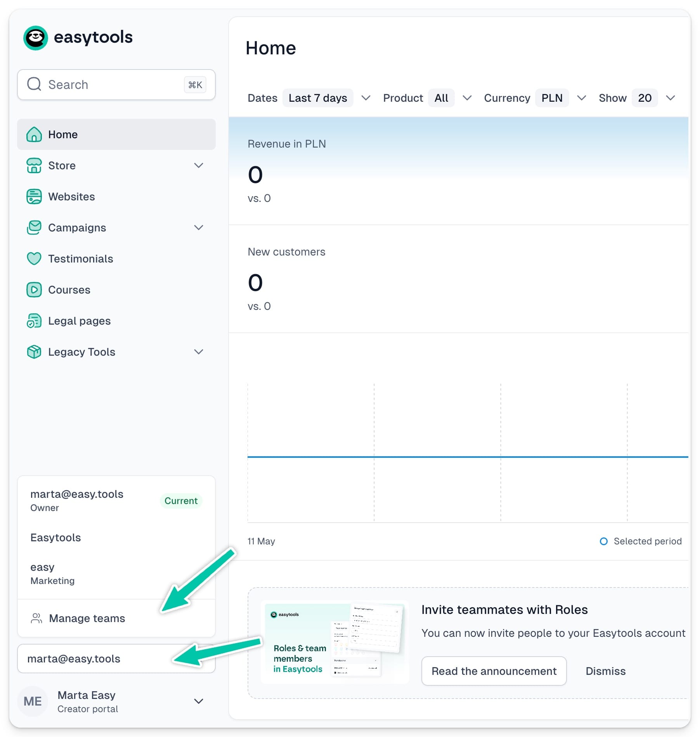Open the Websites menu item
The image size is (700, 737).
tap(116, 196)
